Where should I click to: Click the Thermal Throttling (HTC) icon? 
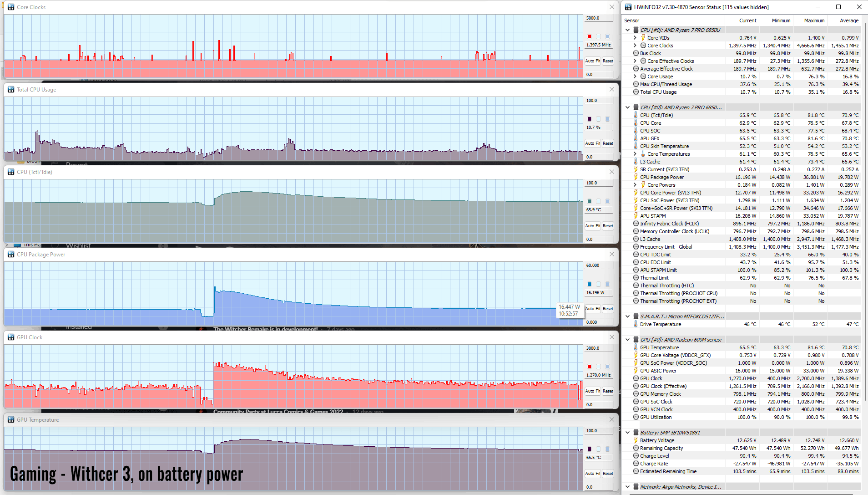pyautogui.click(x=636, y=286)
